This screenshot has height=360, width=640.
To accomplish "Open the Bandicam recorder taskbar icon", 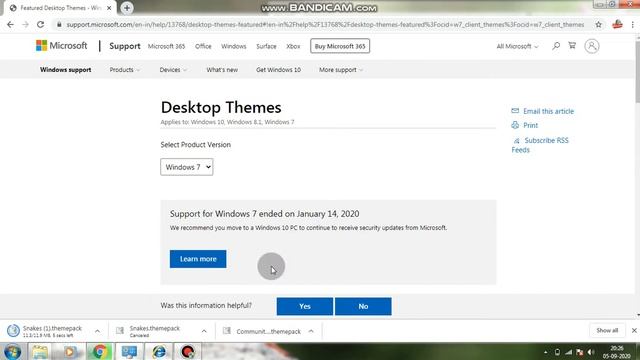I will 188,351.
